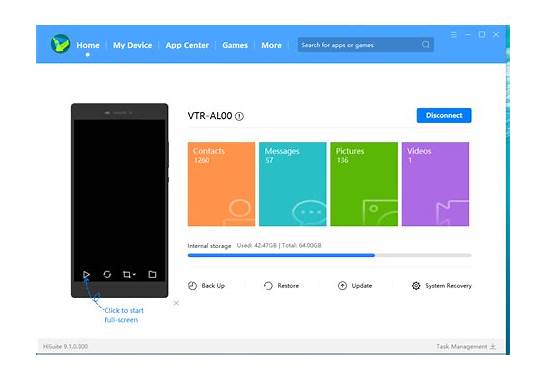Dismiss the full-screen tip with X

pos(176,303)
